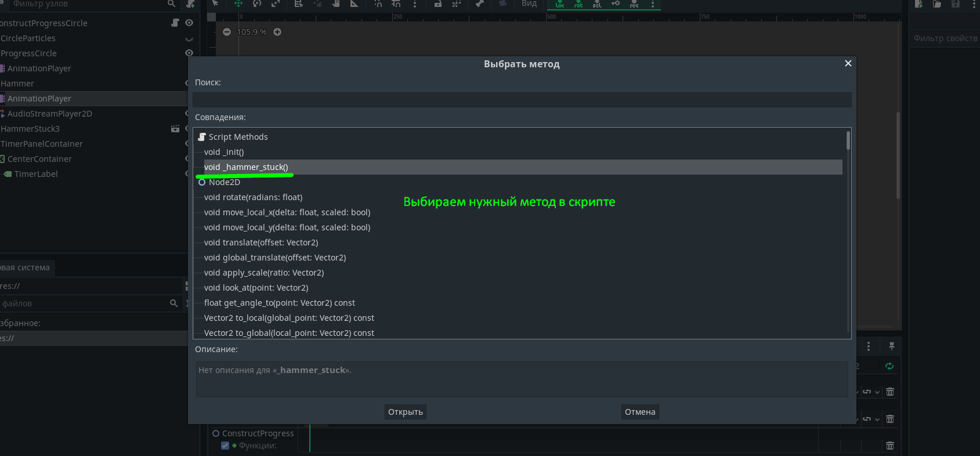Click the group children icon in the toolbar
This screenshot has height=456, width=980.
click(x=457, y=3)
